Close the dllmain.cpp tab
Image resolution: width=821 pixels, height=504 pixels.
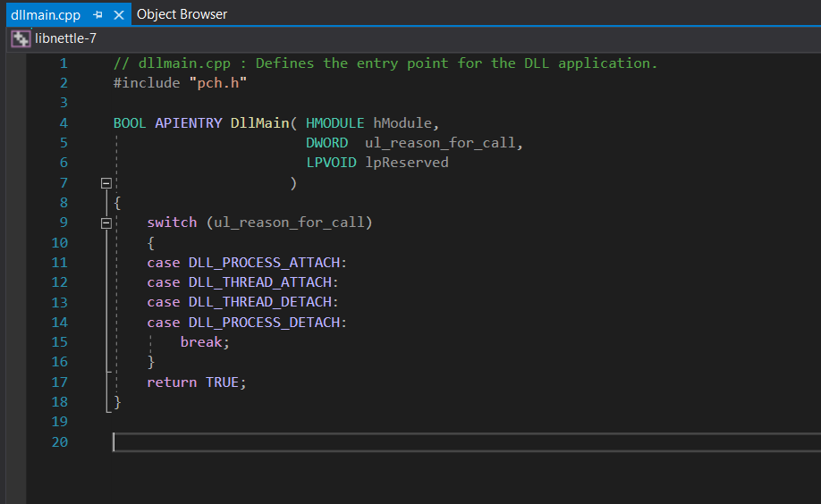pyautogui.click(x=118, y=15)
